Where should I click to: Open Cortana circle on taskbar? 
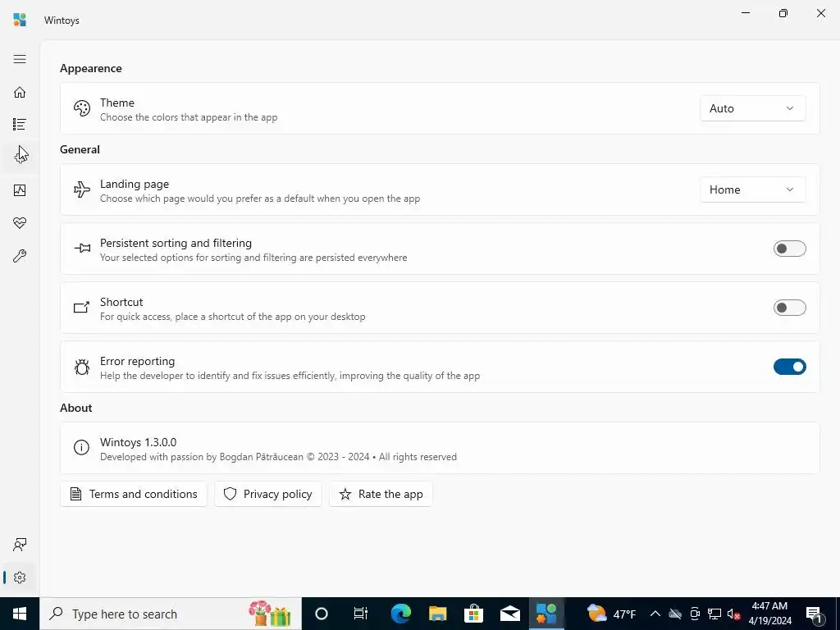pyautogui.click(x=322, y=614)
